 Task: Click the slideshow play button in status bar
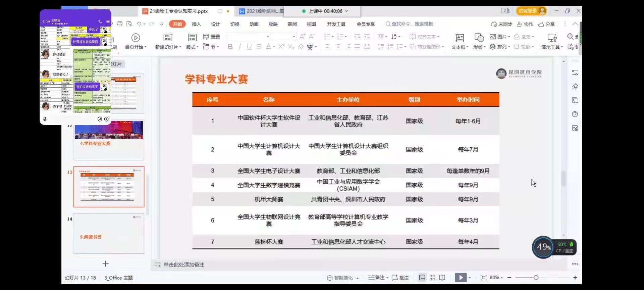461,278
